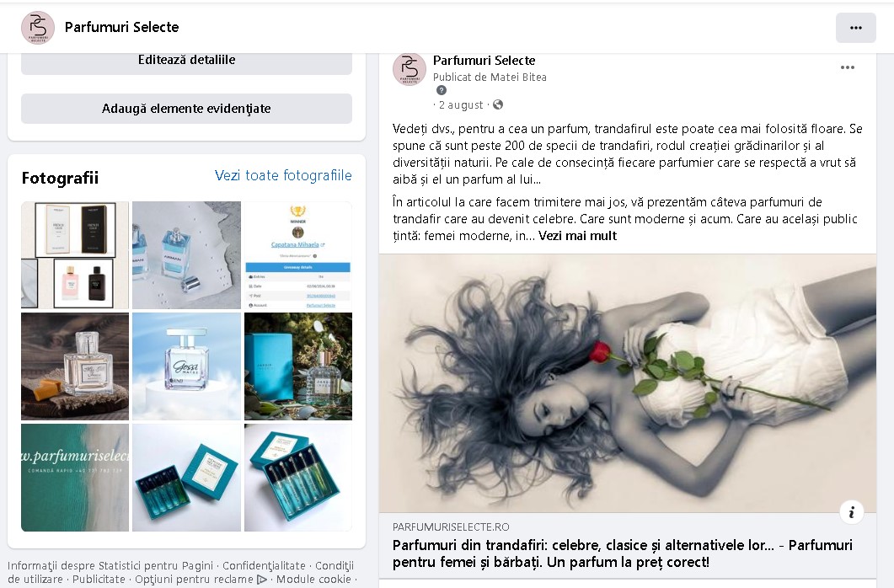Expand post text with Vezi mai mult
This screenshot has width=894, height=588.
(577, 236)
